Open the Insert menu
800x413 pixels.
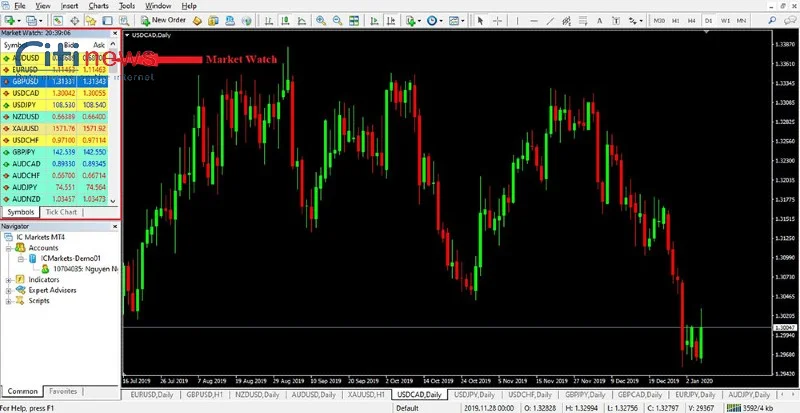click(69, 6)
